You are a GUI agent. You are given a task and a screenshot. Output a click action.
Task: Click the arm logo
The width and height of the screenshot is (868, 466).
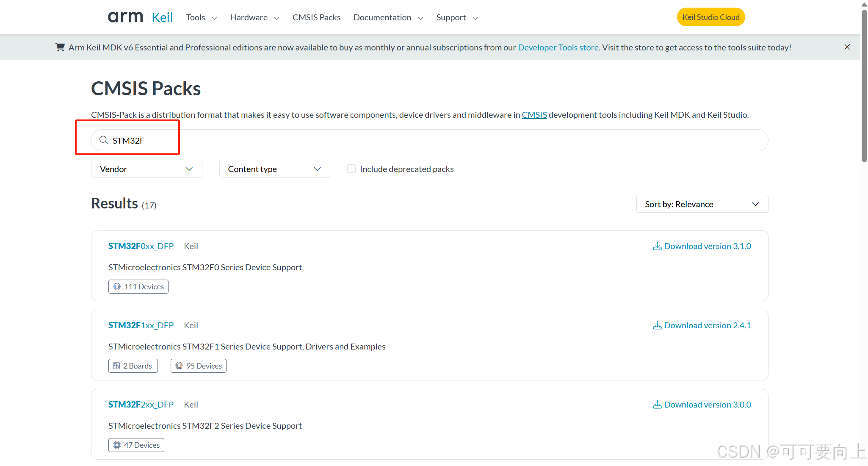click(125, 17)
